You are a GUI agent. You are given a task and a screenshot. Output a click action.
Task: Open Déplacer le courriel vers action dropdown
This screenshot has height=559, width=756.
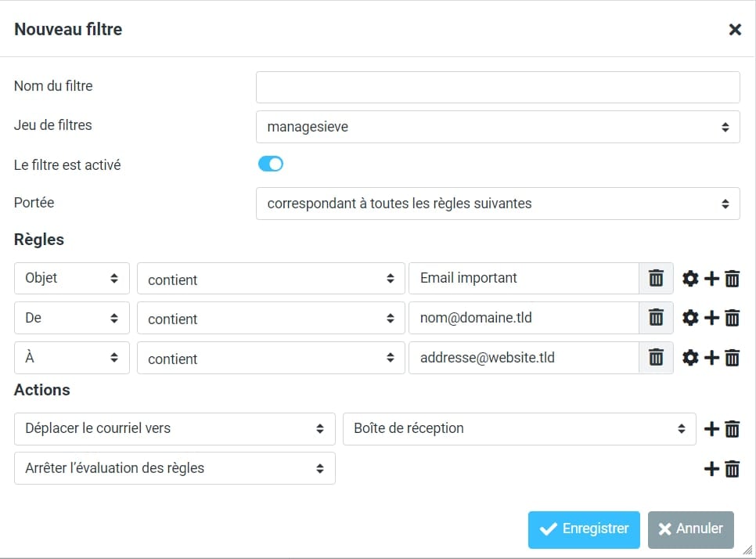point(175,429)
